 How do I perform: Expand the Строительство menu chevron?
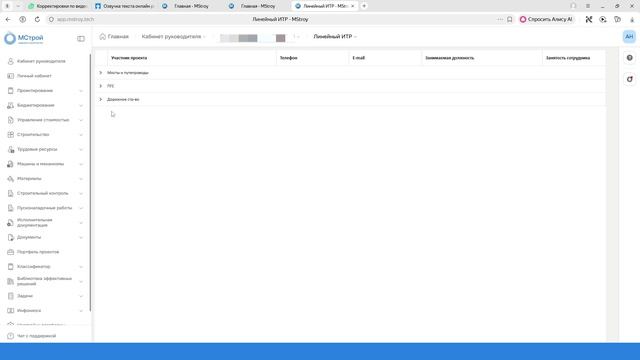point(81,135)
